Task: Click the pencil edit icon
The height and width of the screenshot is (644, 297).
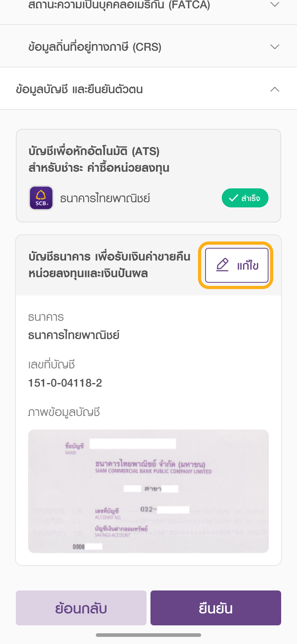Action: (223, 265)
